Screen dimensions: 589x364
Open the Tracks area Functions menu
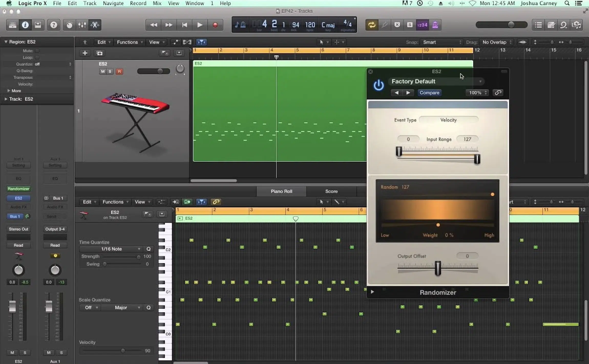pos(130,42)
